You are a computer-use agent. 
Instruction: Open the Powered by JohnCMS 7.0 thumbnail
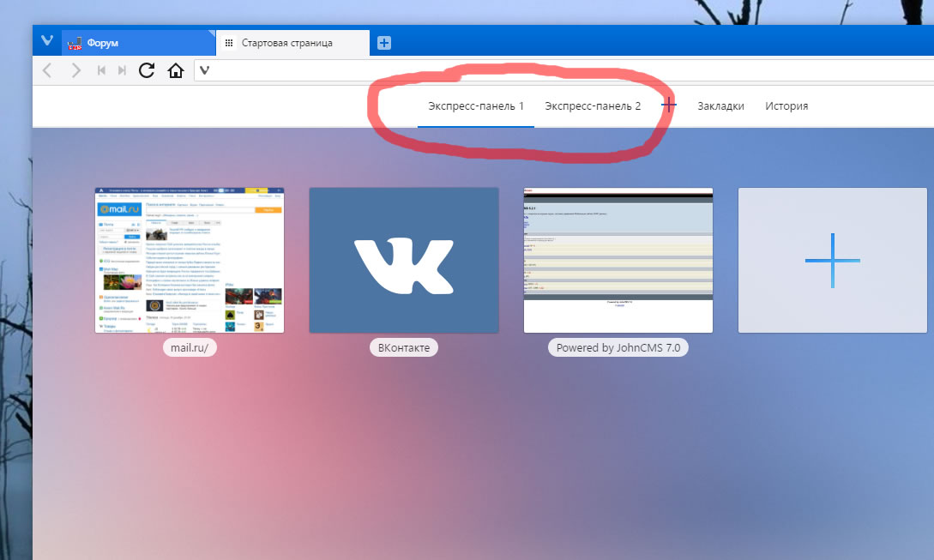click(618, 260)
